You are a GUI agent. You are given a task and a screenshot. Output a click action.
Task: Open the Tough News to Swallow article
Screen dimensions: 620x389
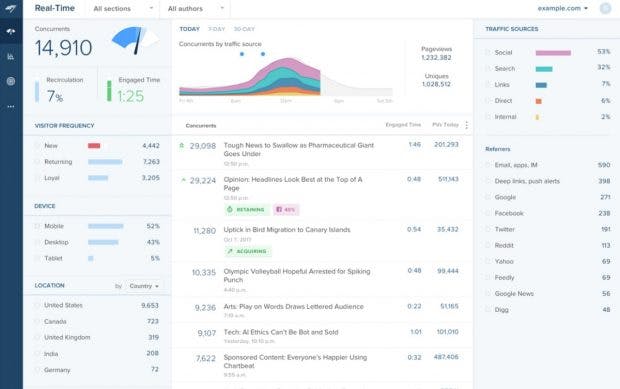(x=299, y=149)
